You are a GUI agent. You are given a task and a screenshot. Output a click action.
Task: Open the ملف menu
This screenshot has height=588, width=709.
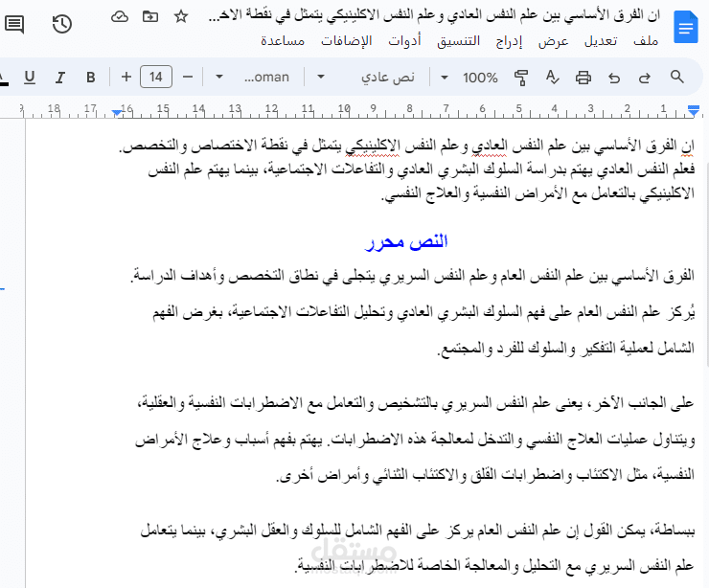pyautogui.click(x=646, y=40)
